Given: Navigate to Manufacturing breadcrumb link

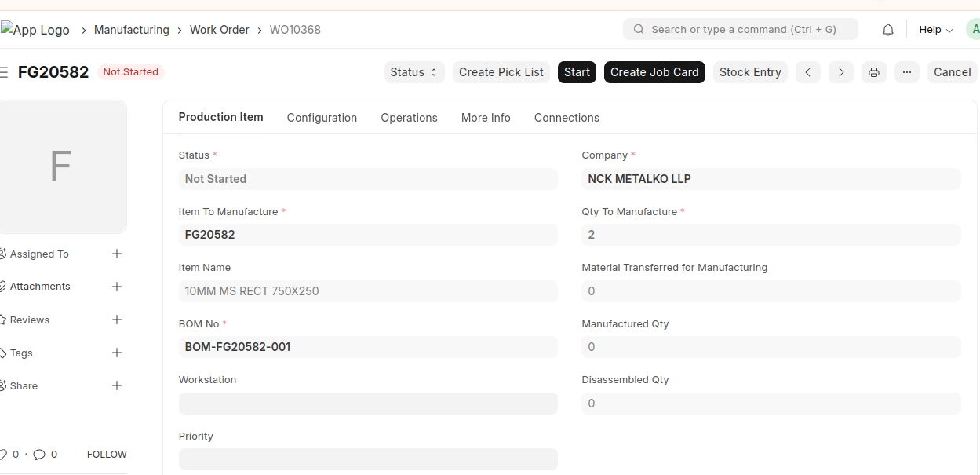Looking at the screenshot, I should pos(132,30).
